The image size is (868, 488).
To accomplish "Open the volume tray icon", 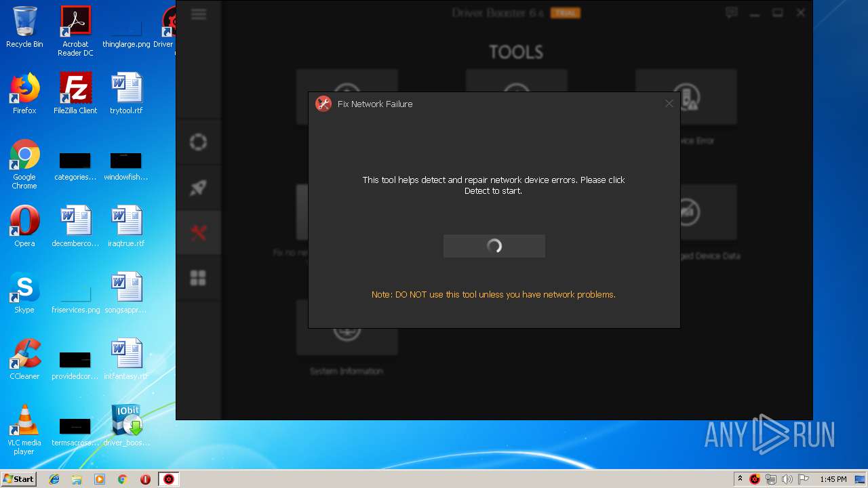I will tap(787, 479).
